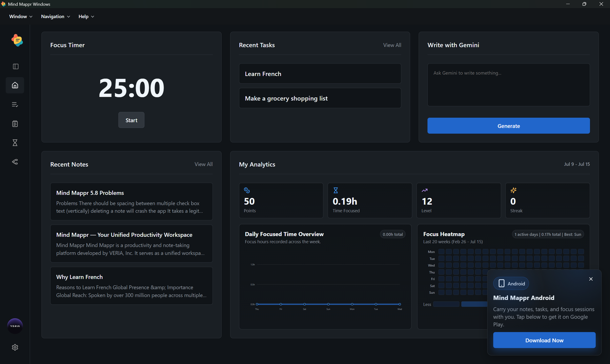Image resolution: width=610 pixels, height=364 pixels.
Task: Open Make a grocery shopping list task
Action: [320, 98]
